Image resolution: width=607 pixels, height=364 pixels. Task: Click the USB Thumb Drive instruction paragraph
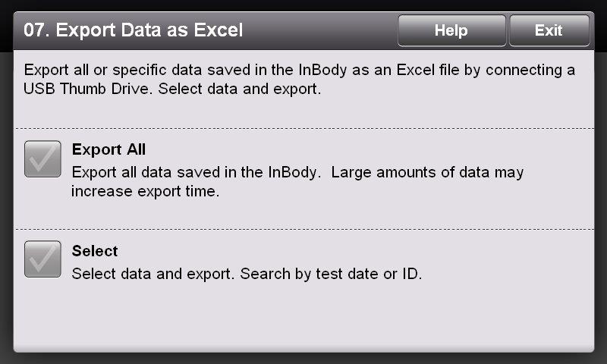(299, 80)
